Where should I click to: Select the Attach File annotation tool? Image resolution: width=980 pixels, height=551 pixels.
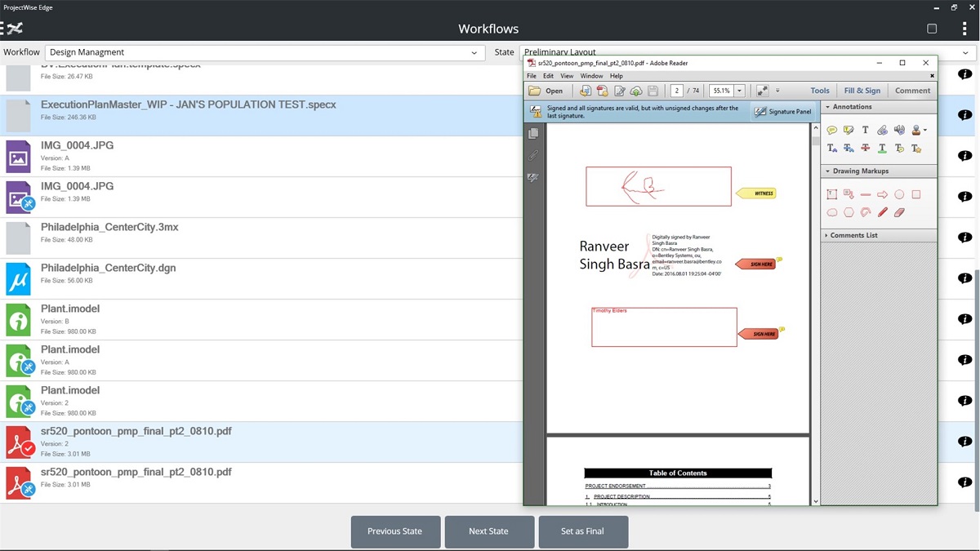[882, 130]
